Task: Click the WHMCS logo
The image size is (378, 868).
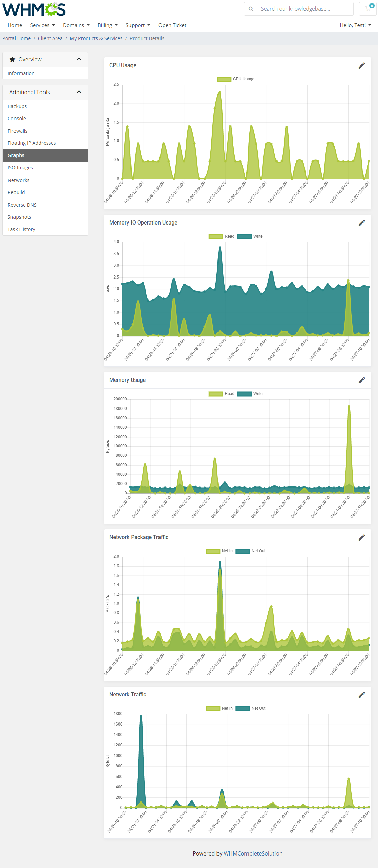Action: coord(34,9)
